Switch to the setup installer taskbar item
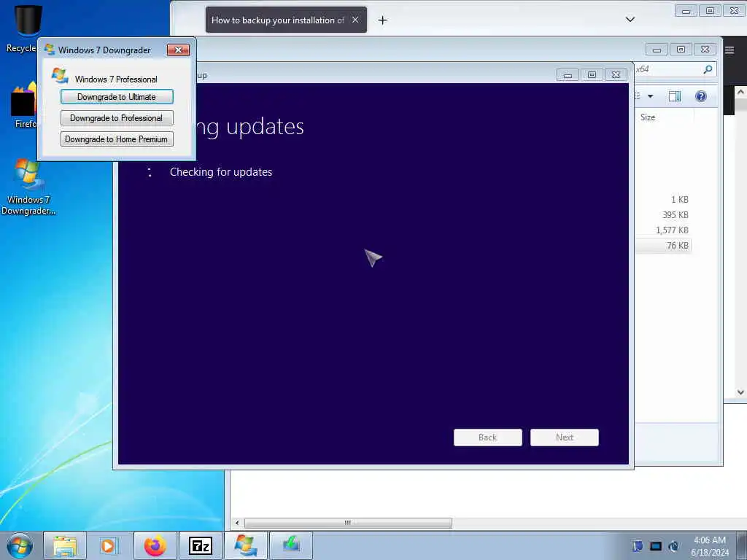Image resolution: width=747 pixels, height=560 pixels. [291, 545]
